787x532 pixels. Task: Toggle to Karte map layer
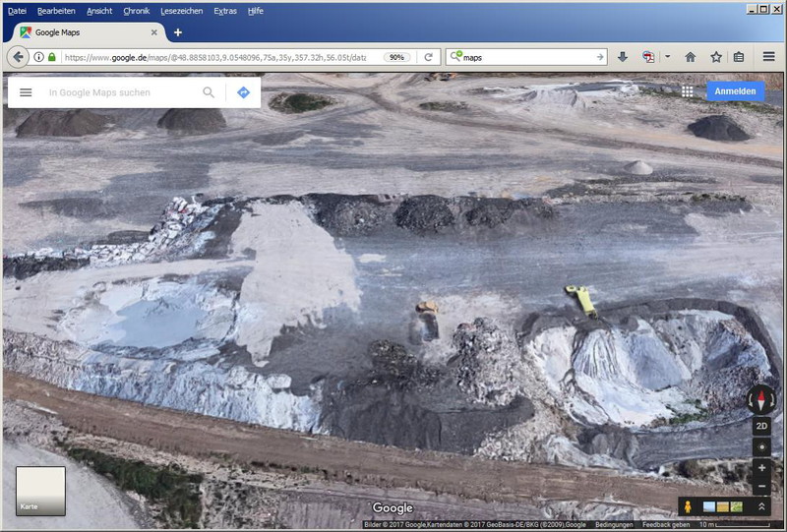tap(40, 491)
